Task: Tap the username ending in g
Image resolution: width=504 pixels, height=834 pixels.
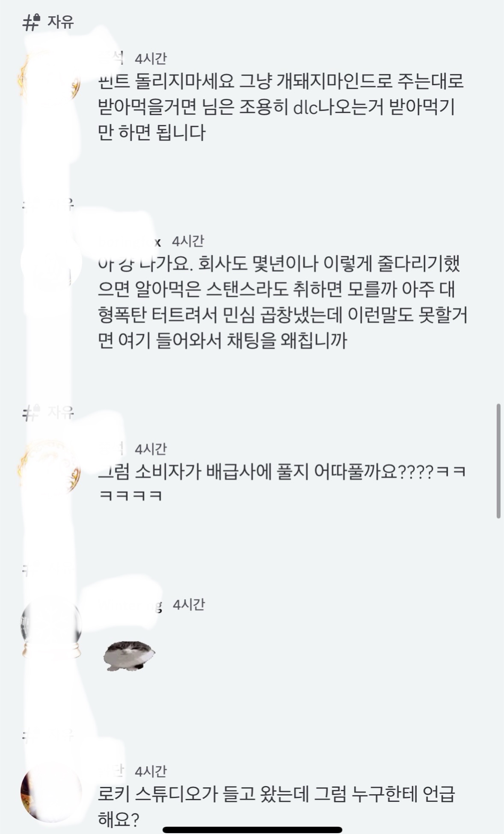Action: pyautogui.click(x=158, y=606)
